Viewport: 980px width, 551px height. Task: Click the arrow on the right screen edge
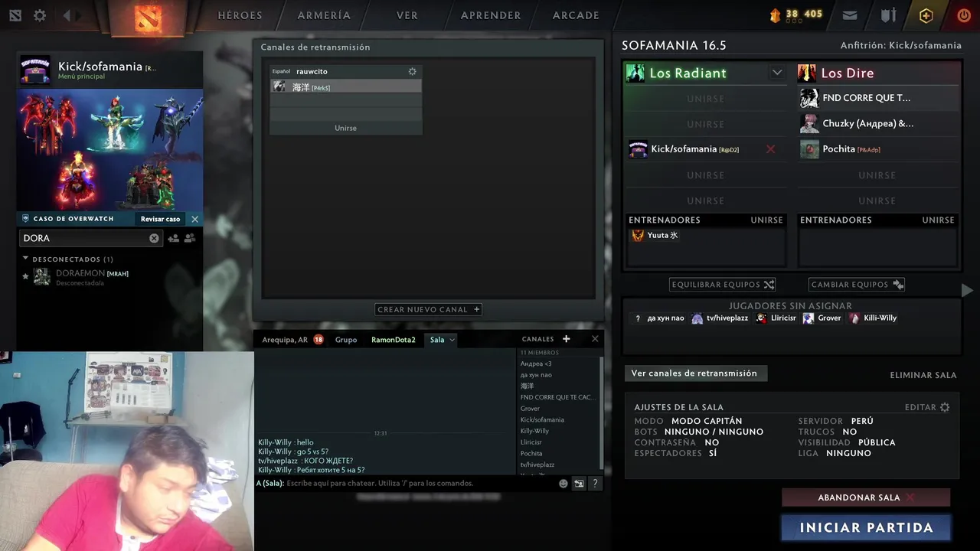(x=967, y=290)
